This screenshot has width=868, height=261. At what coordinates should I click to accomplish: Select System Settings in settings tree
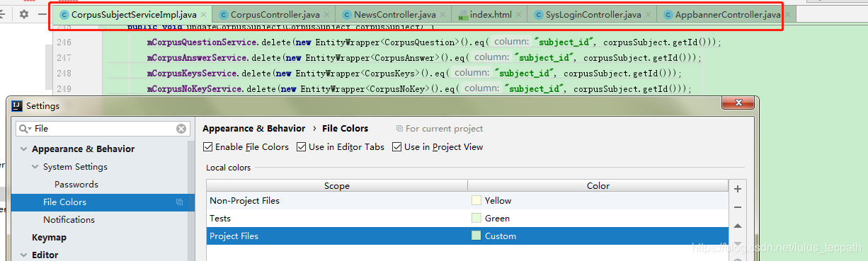pyautogui.click(x=75, y=167)
